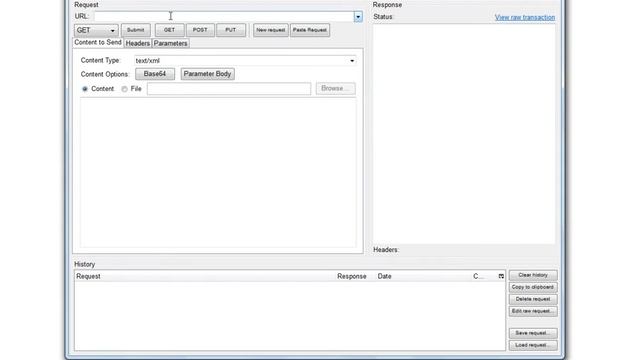Click the Load request button
Viewport: 640px width, 360px height.
533,345
